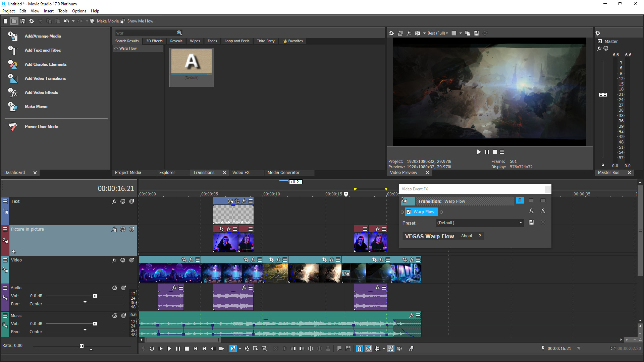The width and height of the screenshot is (644, 362).
Task: Click the playhead timeline marker at 16.21
Action: (346, 194)
